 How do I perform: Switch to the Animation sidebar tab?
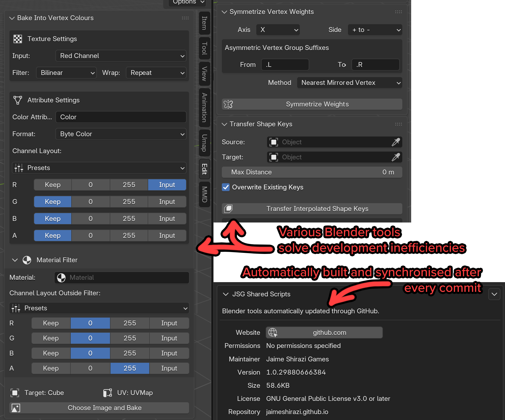point(204,107)
